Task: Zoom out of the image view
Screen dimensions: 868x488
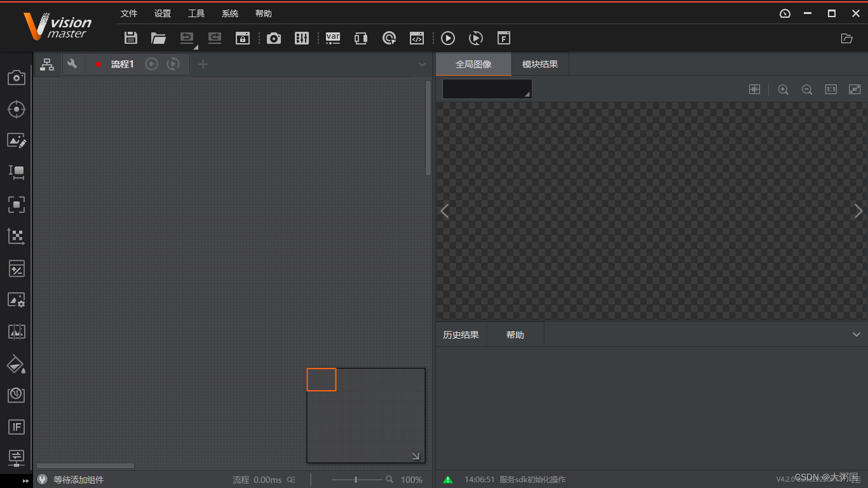Action: coord(807,90)
